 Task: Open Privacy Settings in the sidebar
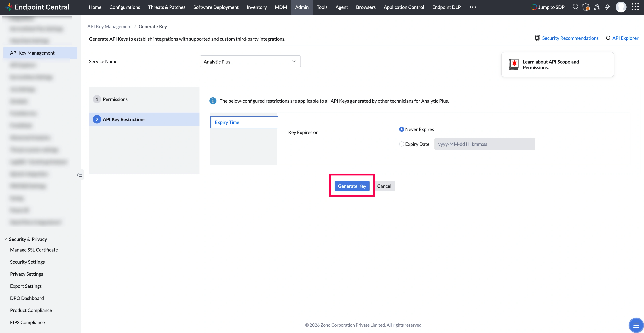click(x=27, y=274)
